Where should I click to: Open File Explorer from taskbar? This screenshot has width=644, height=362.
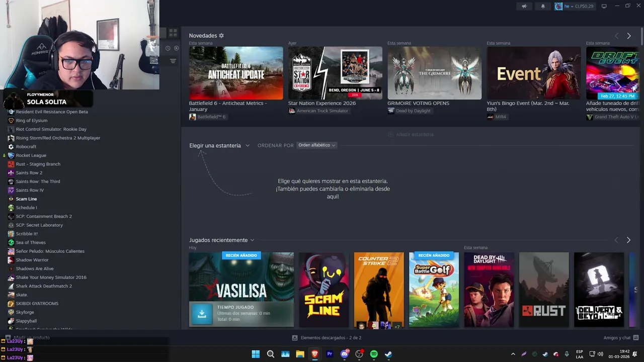coord(300,354)
